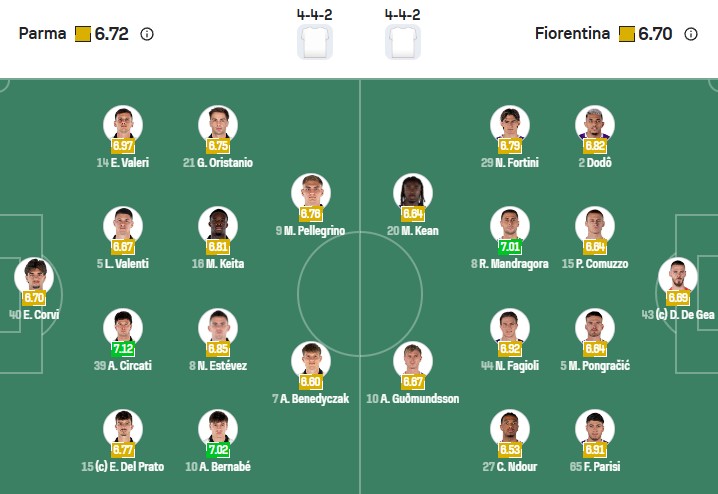Open M. Pellegrino player name link
Image resolution: width=718 pixels, height=494 pixels.
[309, 231]
